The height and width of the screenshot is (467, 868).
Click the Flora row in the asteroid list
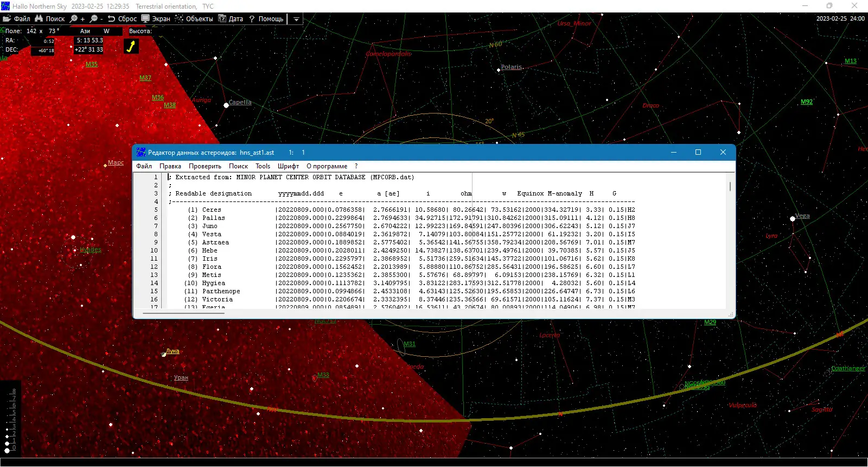pyautogui.click(x=401, y=267)
